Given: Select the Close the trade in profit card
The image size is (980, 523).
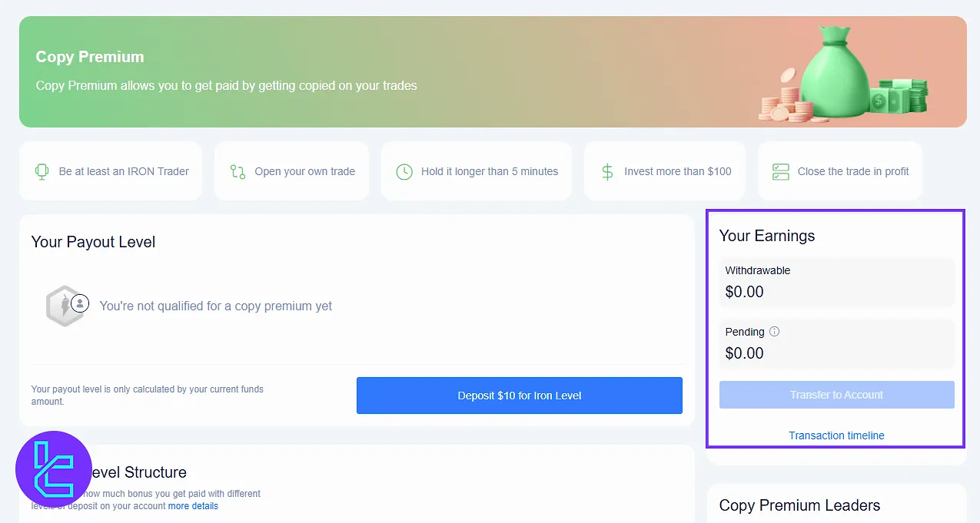Looking at the screenshot, I should [840, 171].
